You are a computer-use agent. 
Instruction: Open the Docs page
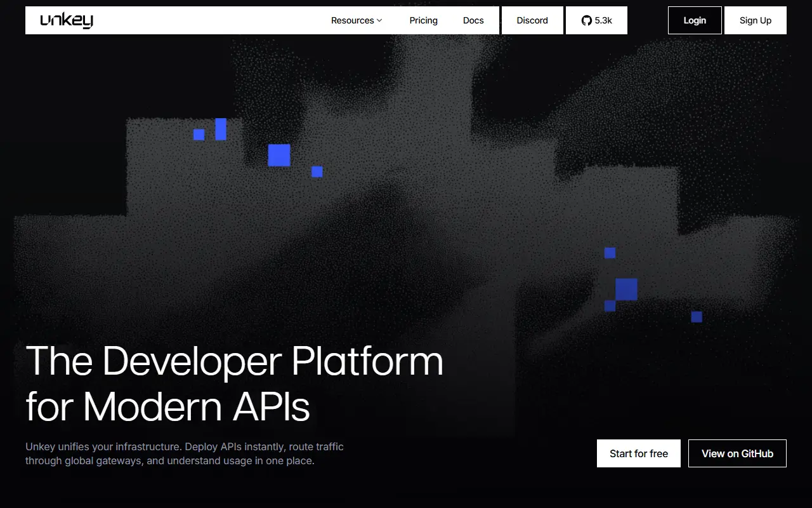click(x=473, y=20)
